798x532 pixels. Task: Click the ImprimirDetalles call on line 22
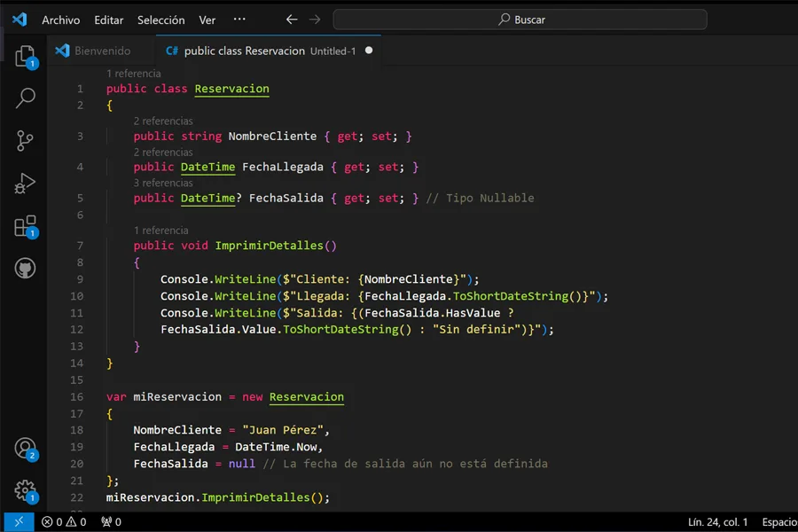(x=255, y=497)
